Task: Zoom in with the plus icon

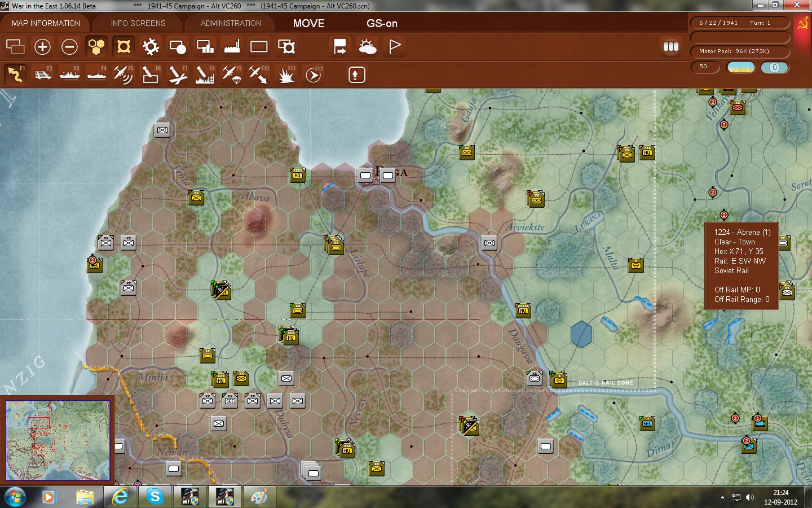Action: (42, 47)
